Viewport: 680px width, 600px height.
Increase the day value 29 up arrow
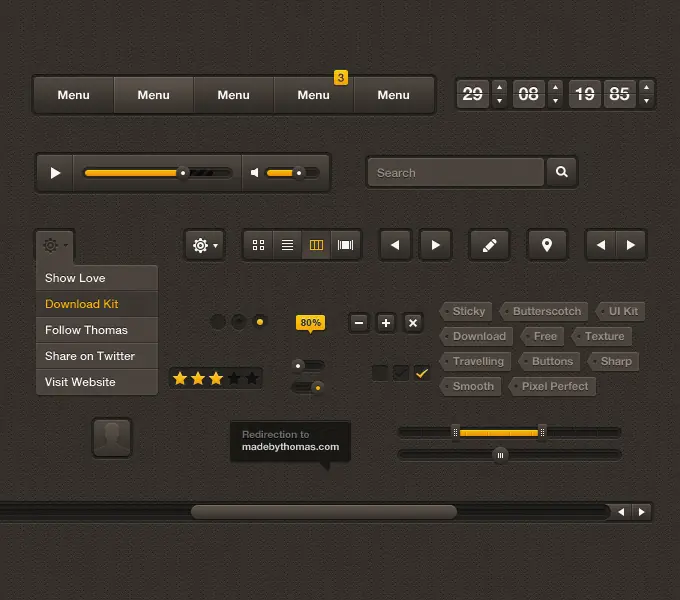point(500,88)
